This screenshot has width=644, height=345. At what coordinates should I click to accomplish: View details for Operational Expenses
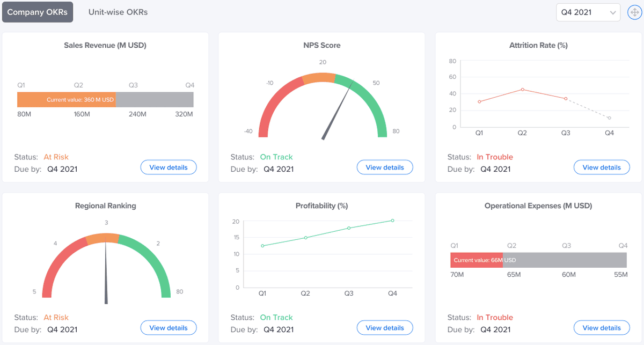[x=602, y=328]
